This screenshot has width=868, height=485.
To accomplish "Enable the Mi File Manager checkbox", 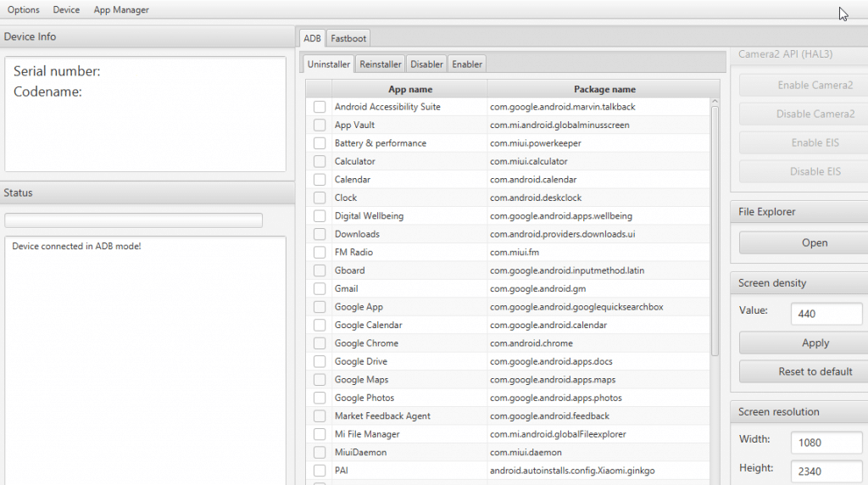I will pyautogui.click(x=319, y=434).
